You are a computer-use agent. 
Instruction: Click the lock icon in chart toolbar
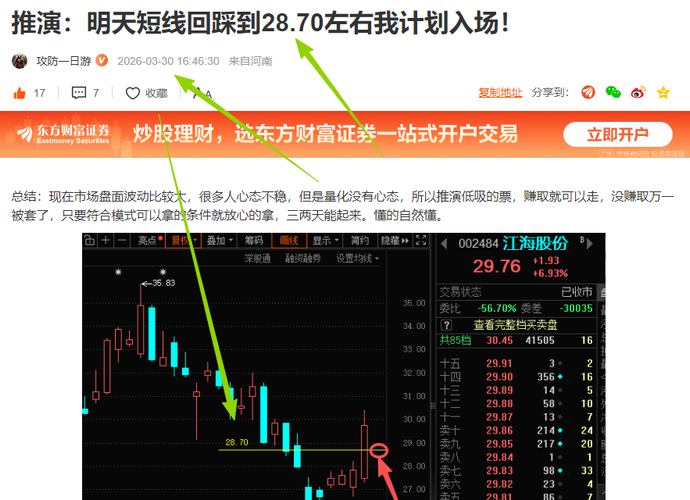pyautogui.click(x=89, y=240)
